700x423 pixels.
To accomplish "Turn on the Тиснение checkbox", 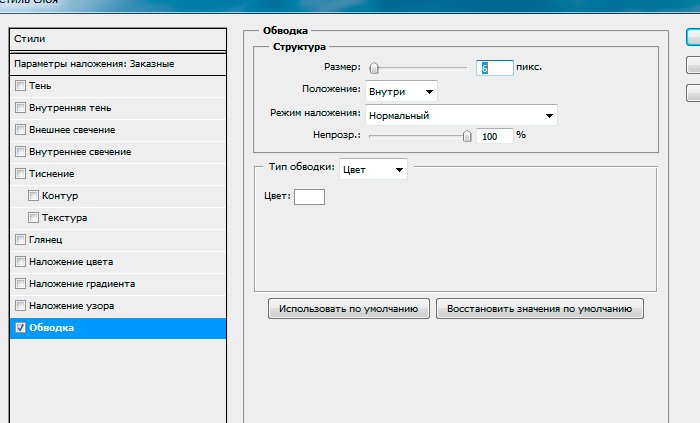I will [x=21, y=174].
